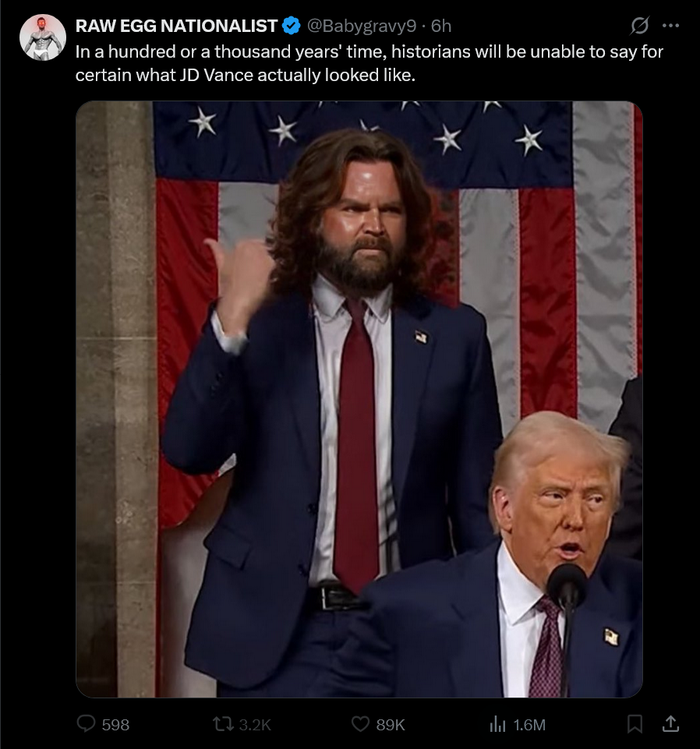Click the blue verified badge
The width and height of the screenshot is (700, 749).
(292, 25)
